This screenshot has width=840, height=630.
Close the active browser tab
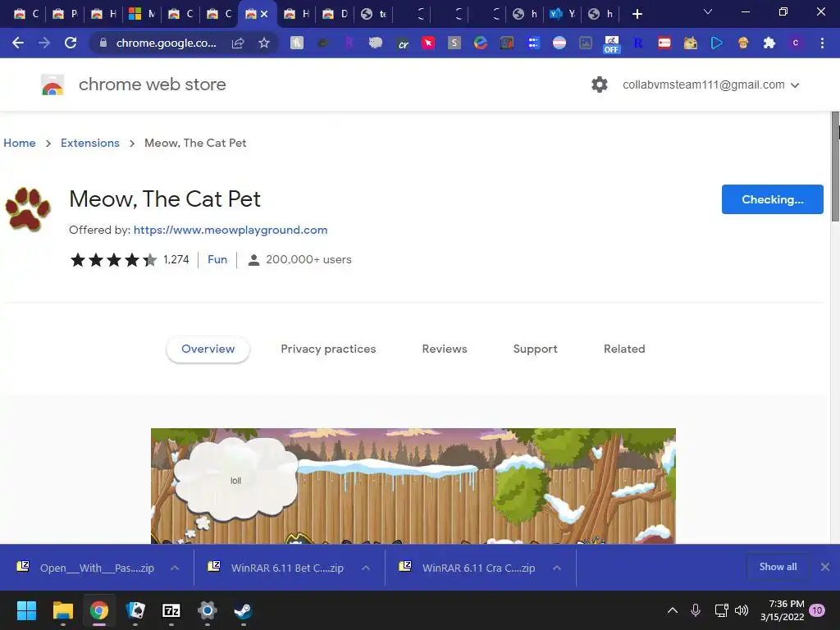(x=264, y=14)
